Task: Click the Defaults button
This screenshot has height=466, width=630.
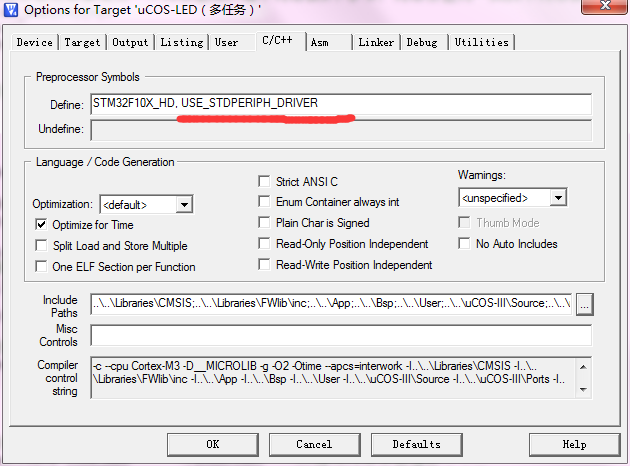Action: 416,444
